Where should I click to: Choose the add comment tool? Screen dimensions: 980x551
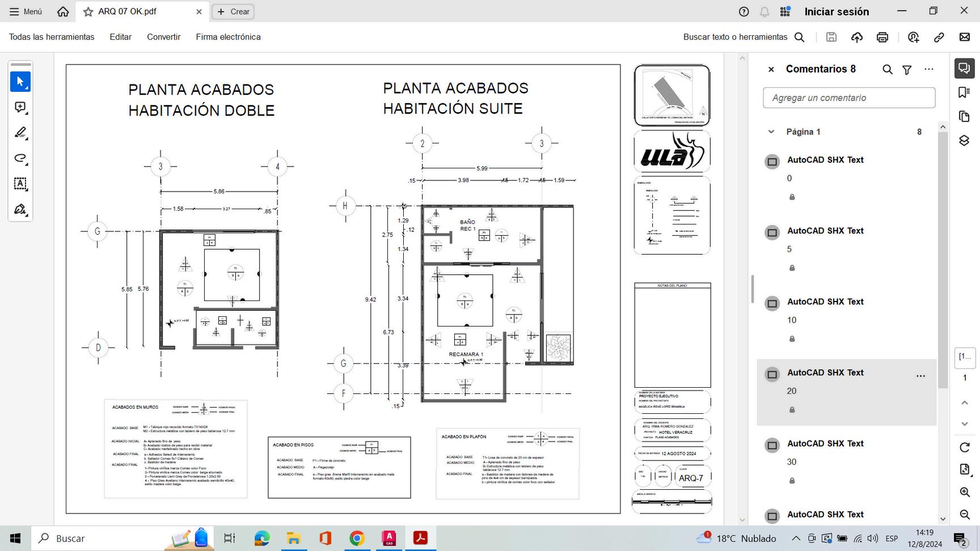pyautogui.click(x=20, y=107)
